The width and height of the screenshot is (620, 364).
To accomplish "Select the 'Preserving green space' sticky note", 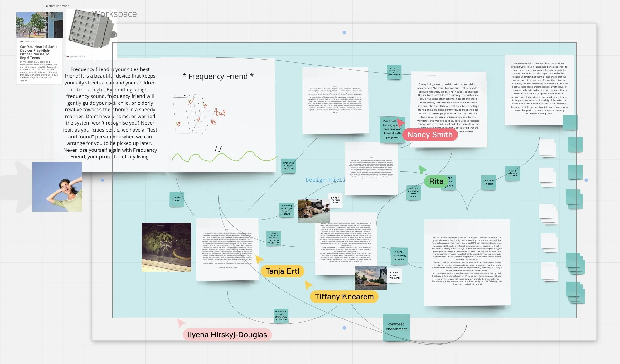I will click(x=287, y=210).
